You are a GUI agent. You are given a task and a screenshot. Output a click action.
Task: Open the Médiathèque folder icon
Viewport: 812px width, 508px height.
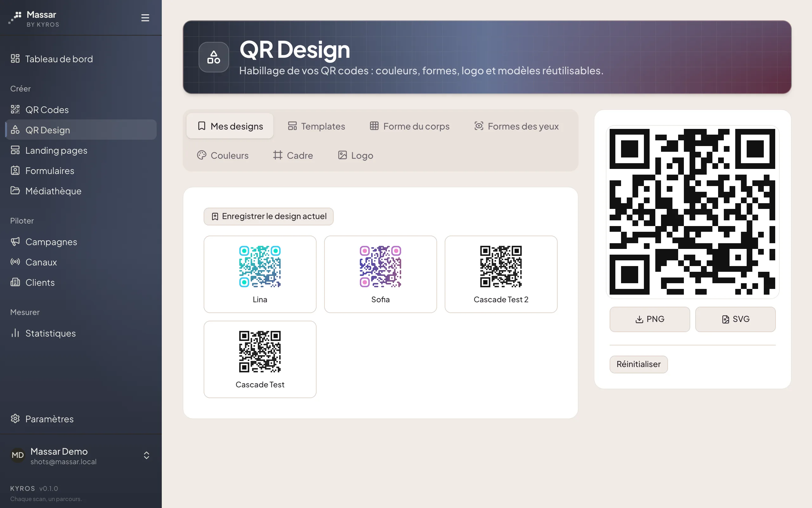(15, 190)
